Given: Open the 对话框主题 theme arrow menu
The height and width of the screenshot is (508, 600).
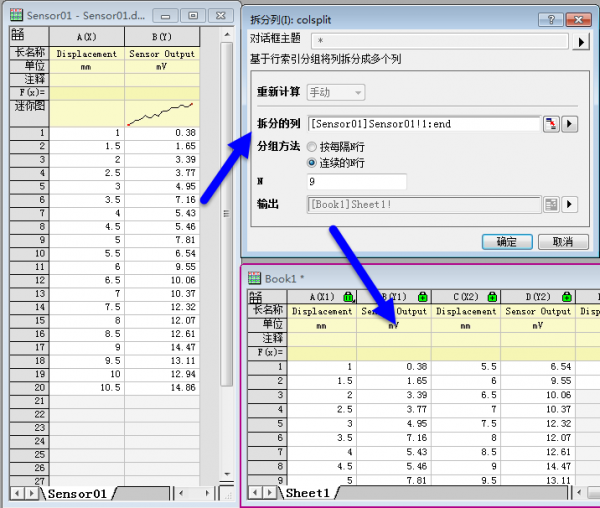Looking at the screenshot, I should 580,41.
